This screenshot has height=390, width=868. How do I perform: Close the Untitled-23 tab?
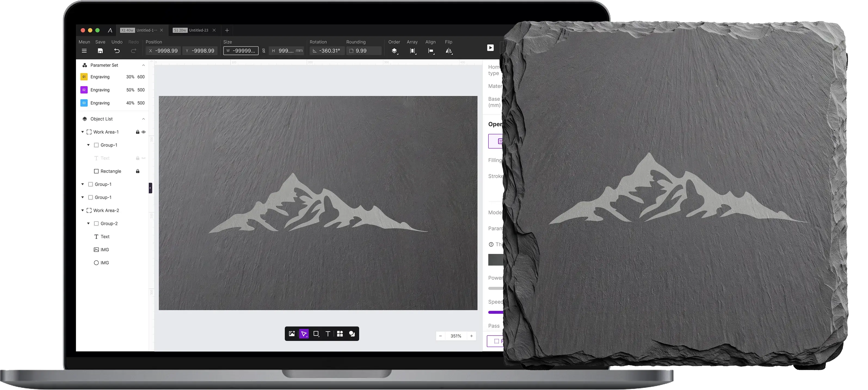tap(214, 30)
